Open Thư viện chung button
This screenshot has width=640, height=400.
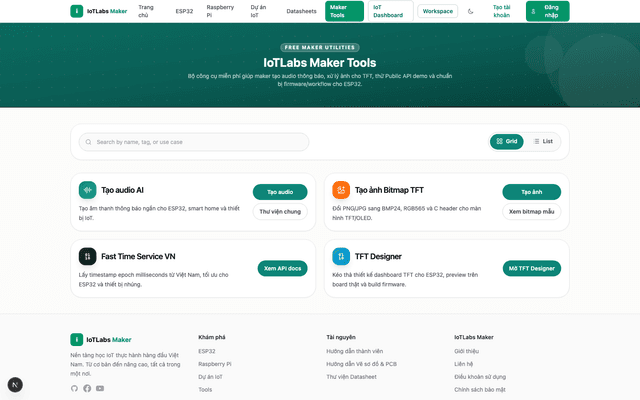[x=280, y=211]
